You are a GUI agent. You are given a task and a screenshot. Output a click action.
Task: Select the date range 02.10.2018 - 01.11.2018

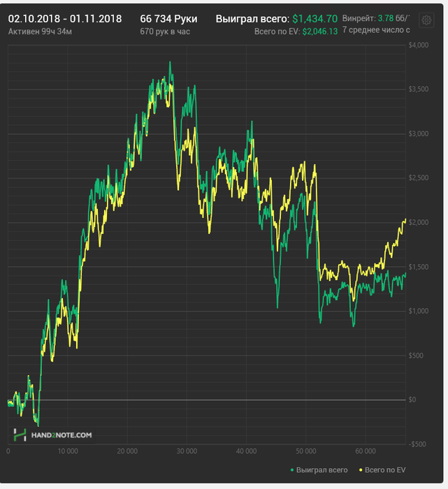coord(65,19)
